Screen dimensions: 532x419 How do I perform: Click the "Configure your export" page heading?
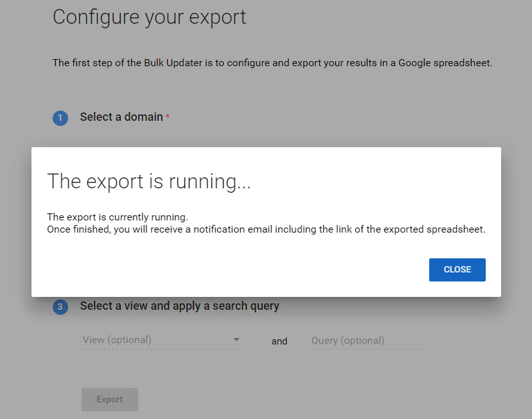(x=149, y=17)
